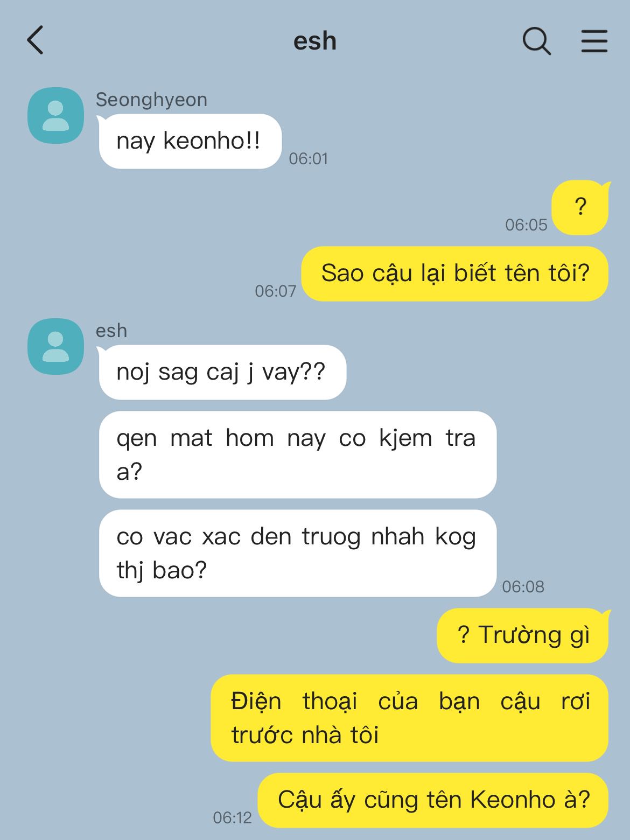Select the 'co vac xac den truog' message

[298, 553]
